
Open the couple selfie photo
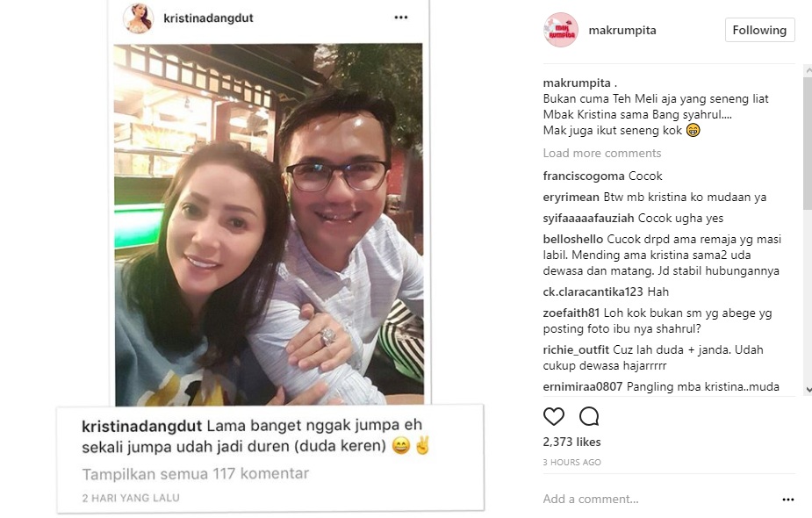(269, 225)
